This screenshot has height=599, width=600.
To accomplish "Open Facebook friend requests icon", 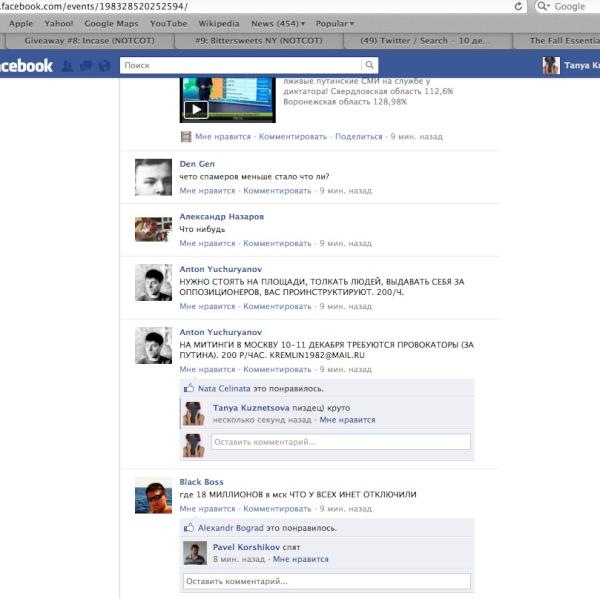I will pyautogui.click(x=67, y=66).
